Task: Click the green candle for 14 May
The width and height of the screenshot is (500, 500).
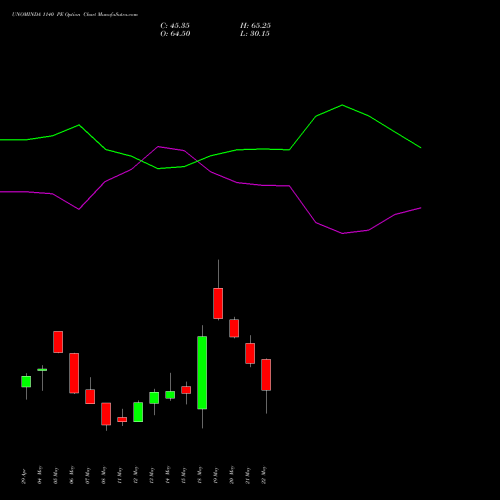Action: pyautogui.click(x=170, y=395)
